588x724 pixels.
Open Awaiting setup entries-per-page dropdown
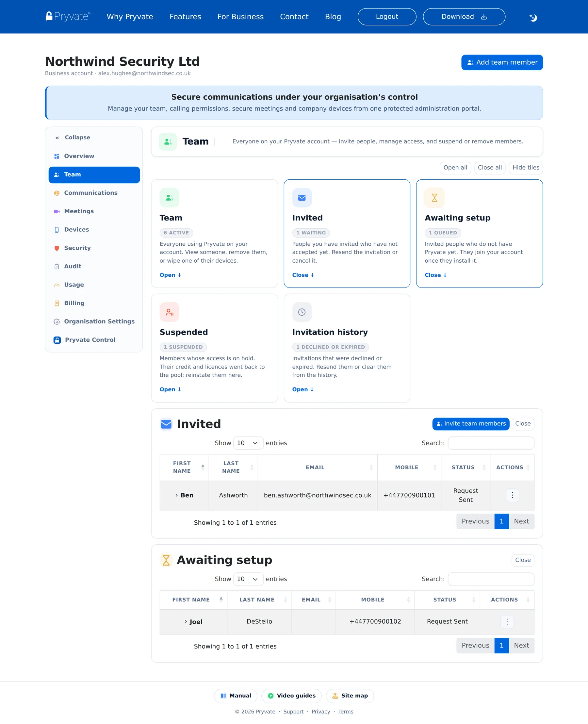coord(248,579)
